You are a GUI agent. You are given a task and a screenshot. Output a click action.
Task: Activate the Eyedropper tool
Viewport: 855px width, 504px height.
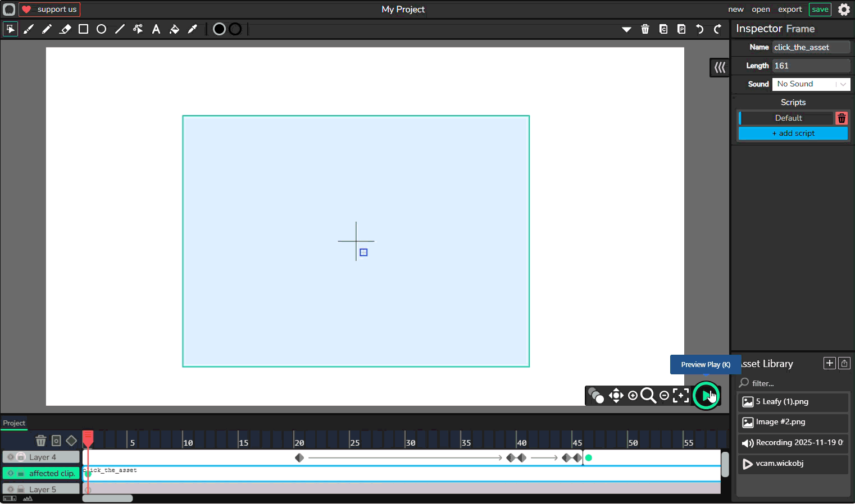pos(193,29)
